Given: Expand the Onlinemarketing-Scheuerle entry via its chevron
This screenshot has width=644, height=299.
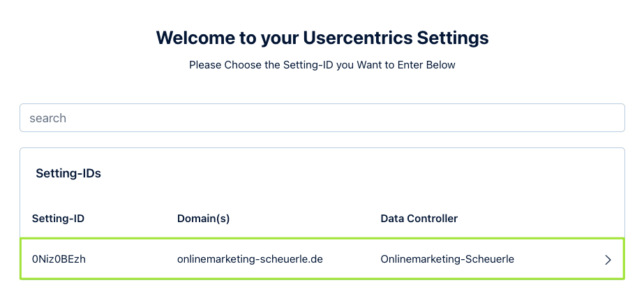Looking at the screenshot, I should coord(608,260).
